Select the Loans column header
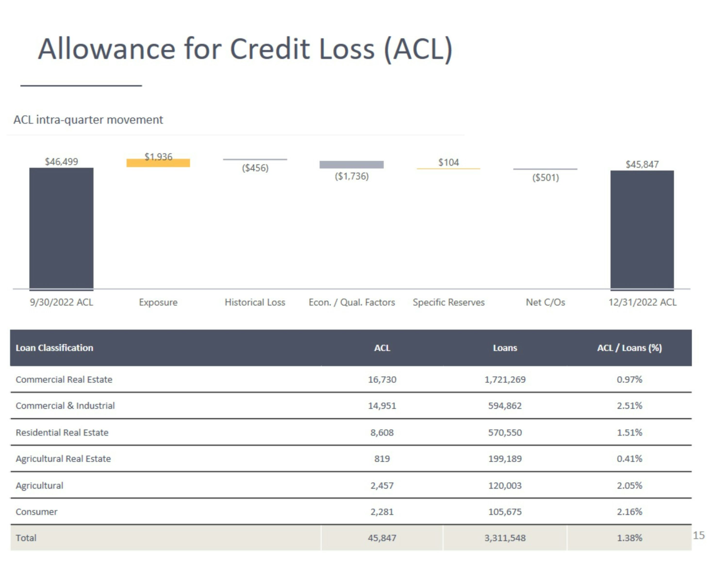Image resolution: width=728 pixels, height=562 pixels. tap(505, 348)
